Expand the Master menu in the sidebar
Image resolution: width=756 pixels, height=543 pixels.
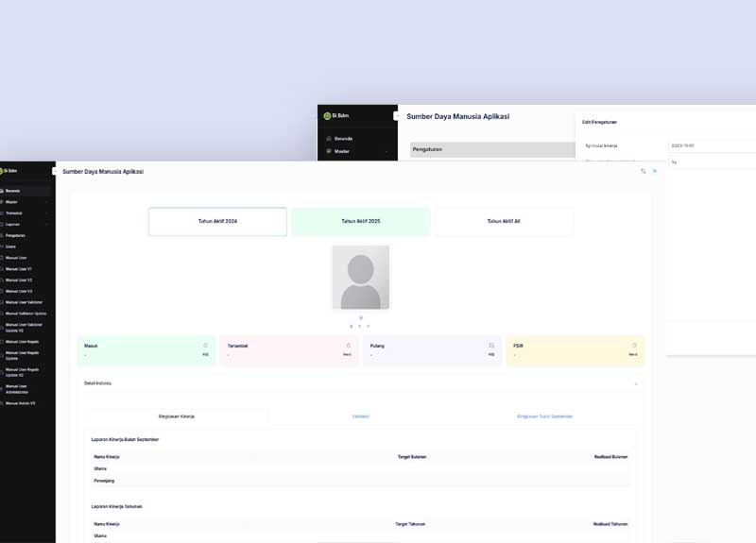(x=24, y=202)
